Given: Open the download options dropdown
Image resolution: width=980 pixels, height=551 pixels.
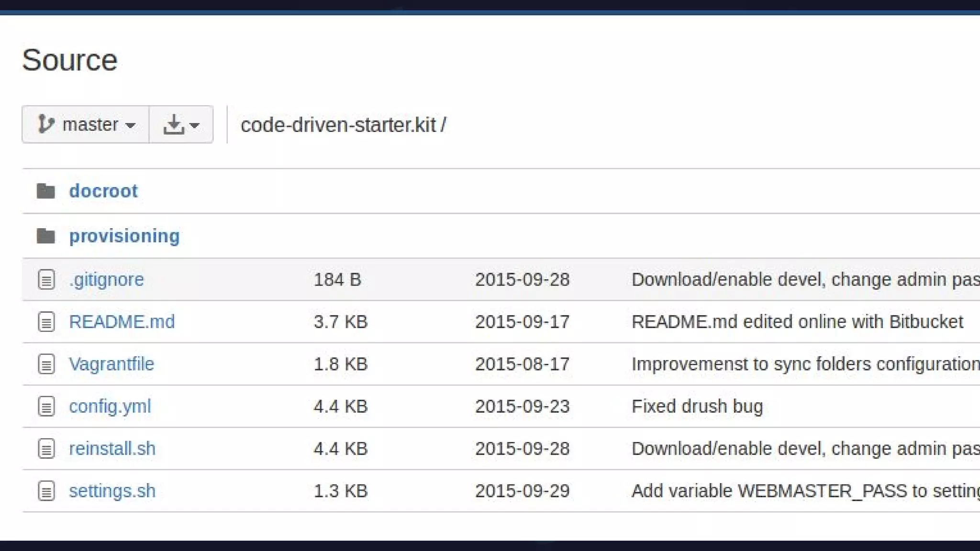Looking at the screenshot, I should click(x=181, y=124).
